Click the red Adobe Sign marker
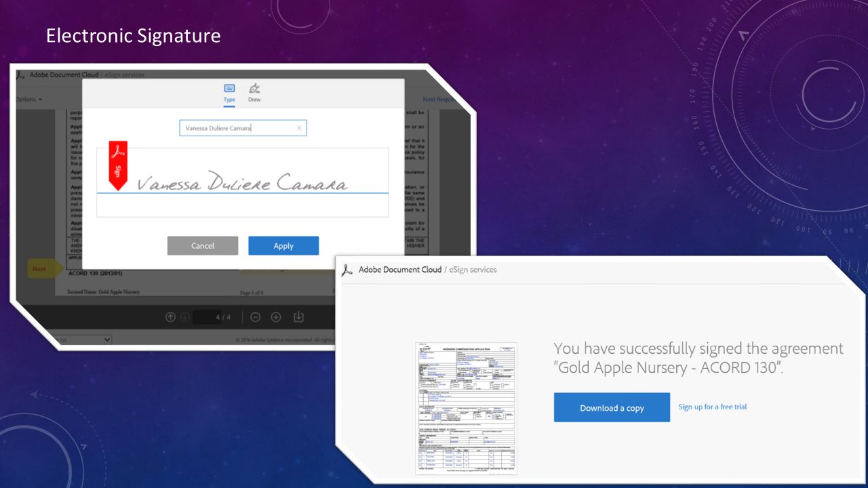Image resolution: width=868 pixels, height=488 pixels. 118,165
